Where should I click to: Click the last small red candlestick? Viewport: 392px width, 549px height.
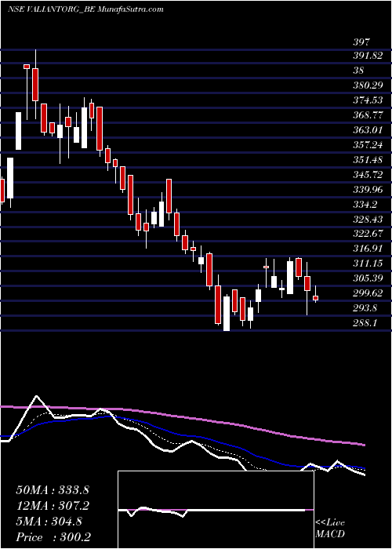[x=316, y=298]
